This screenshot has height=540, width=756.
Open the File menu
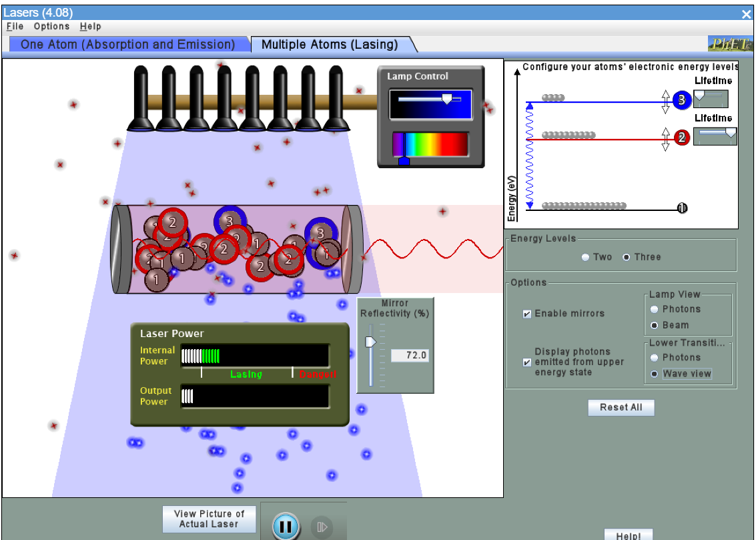(x=15, y=27)
